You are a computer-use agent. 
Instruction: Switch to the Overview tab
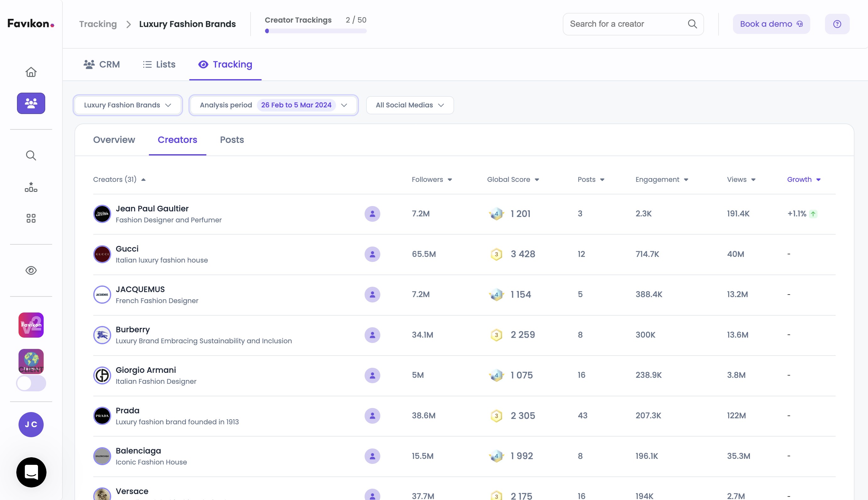(114, 140)
